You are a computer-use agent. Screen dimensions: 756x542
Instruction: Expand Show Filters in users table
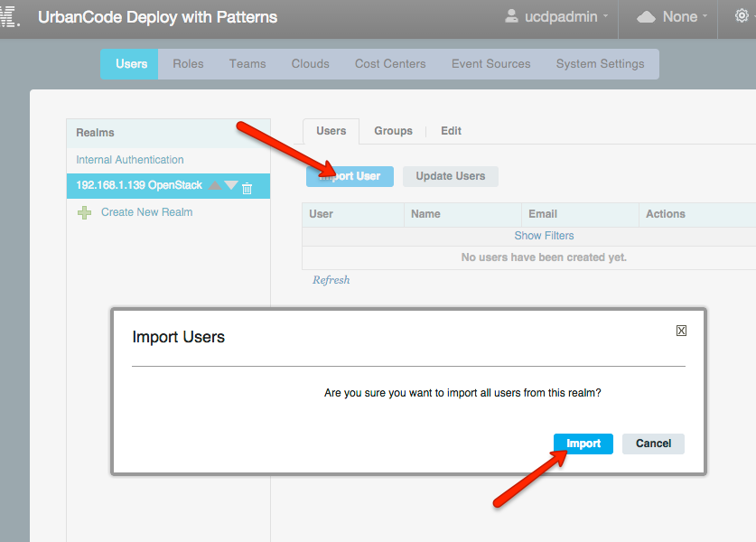pyautogui.click(x=544, y=236)
